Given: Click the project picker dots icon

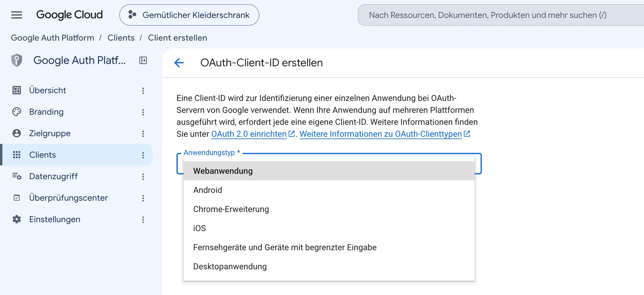Looking at the screenshot, I should (132, 15).
